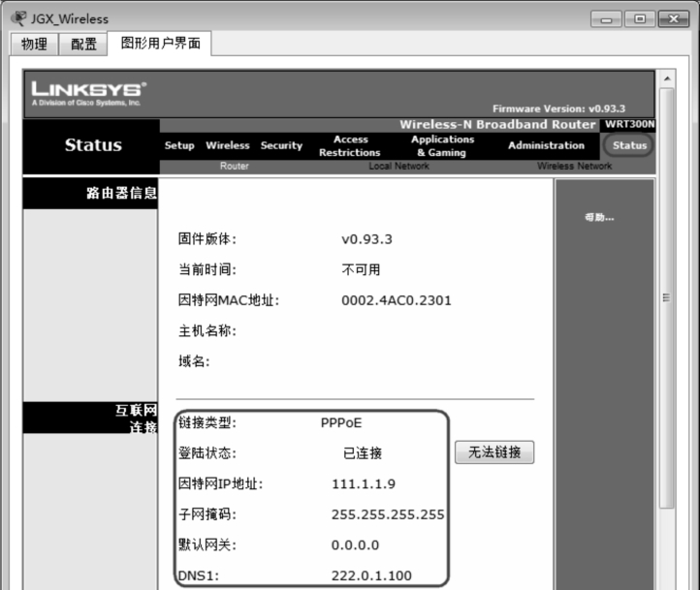Click the scrollbar up arrow
This screenshot has width=700, height=590.
point(666,78)
